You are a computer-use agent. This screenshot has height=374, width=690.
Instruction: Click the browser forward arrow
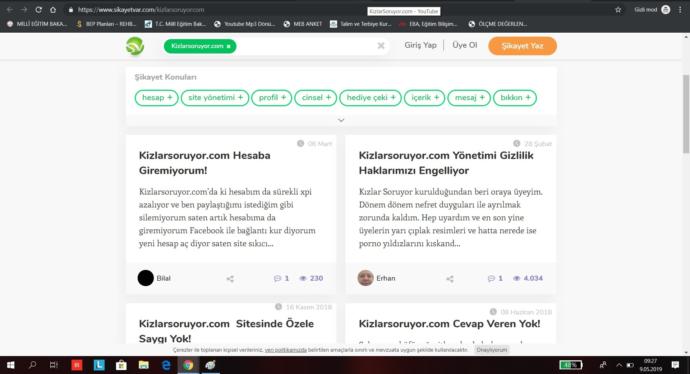click(x=24, y=10)
